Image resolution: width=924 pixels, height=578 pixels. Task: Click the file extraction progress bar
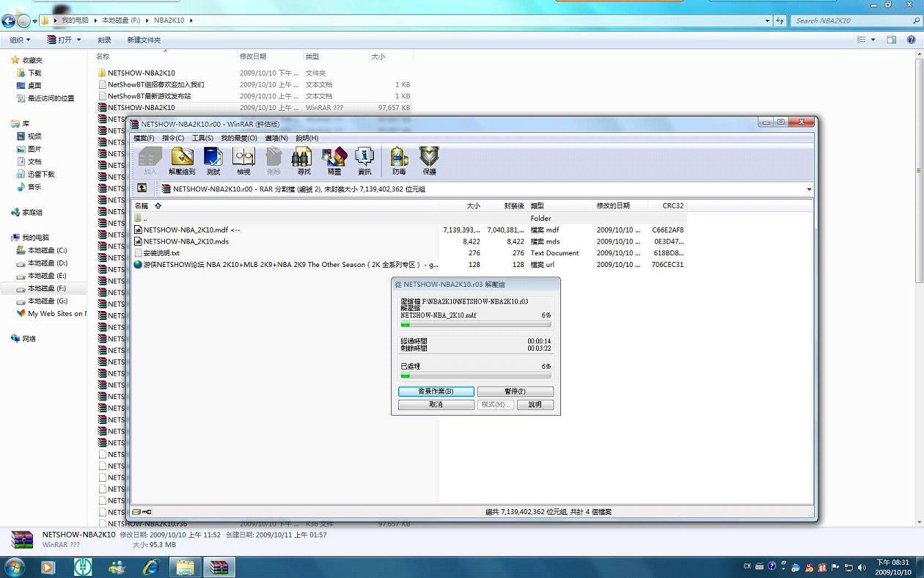[475, 324]
